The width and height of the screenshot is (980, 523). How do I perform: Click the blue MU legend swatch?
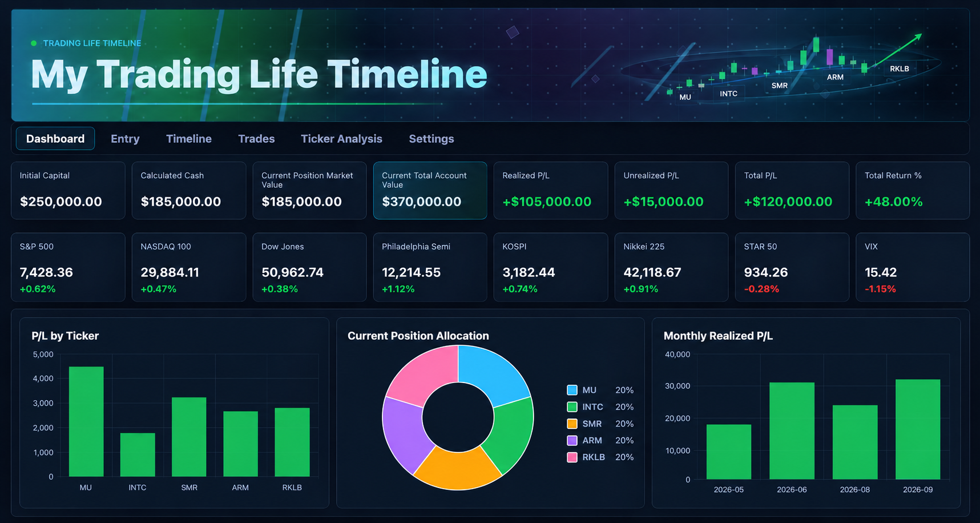point(572,390)
